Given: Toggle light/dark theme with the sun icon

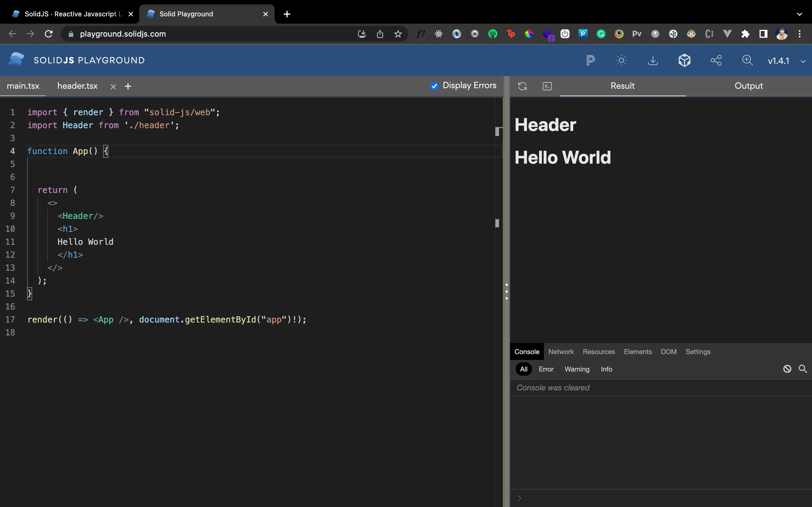Looking at the screenshot, I should (621, 60).
